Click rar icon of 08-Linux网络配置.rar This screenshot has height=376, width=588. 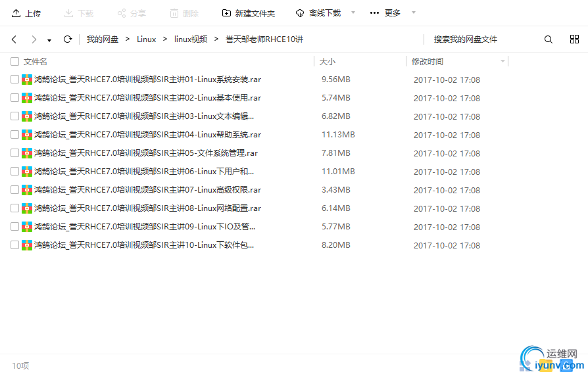[x=27, y=208]
